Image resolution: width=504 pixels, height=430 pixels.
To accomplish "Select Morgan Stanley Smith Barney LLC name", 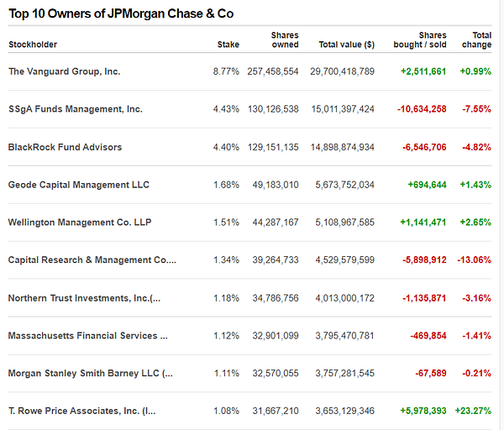I will pos(91,373).
